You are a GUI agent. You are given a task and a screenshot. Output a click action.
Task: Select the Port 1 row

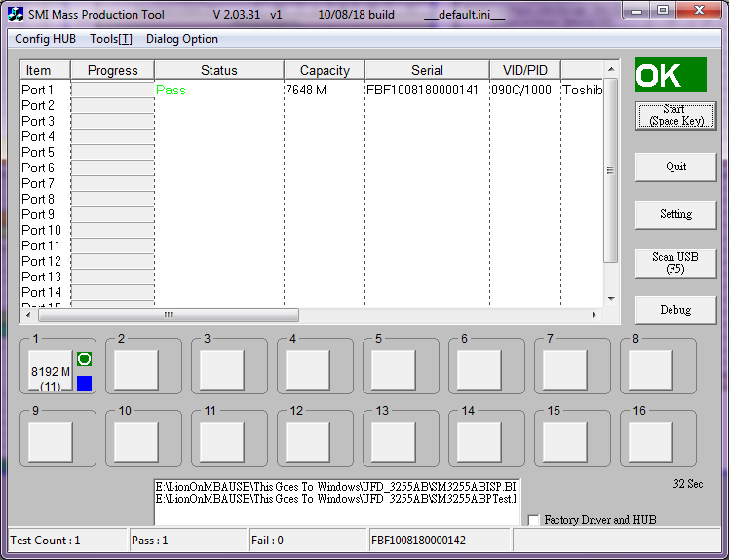312,90
